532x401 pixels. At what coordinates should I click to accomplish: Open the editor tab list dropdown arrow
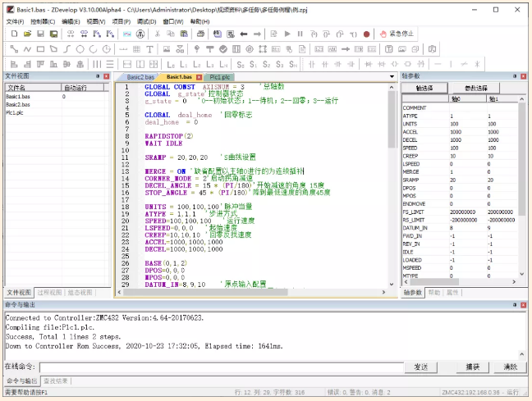pyautogui.click(x=392, y=76)
